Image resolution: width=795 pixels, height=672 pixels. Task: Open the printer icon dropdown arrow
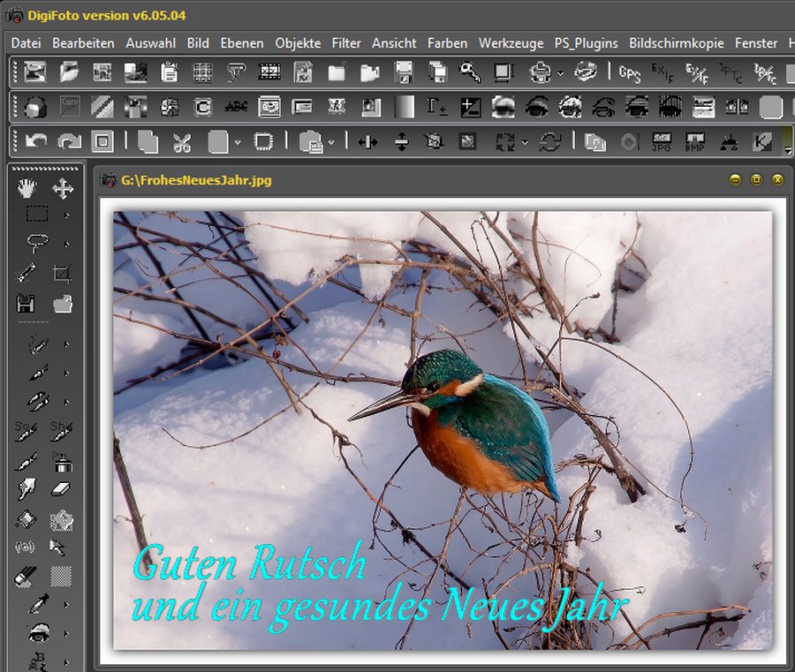(x=560, y=73)
